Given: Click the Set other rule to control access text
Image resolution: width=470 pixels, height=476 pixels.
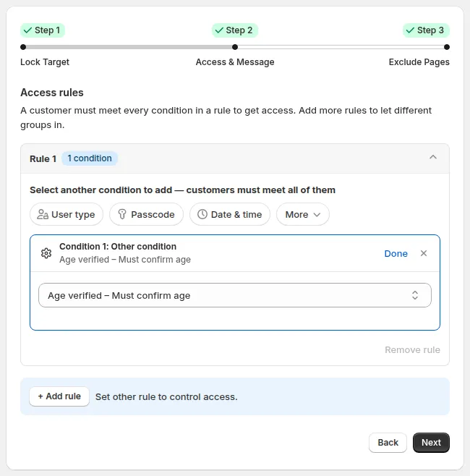Looking at the screenshot, I should coord(166,396).
